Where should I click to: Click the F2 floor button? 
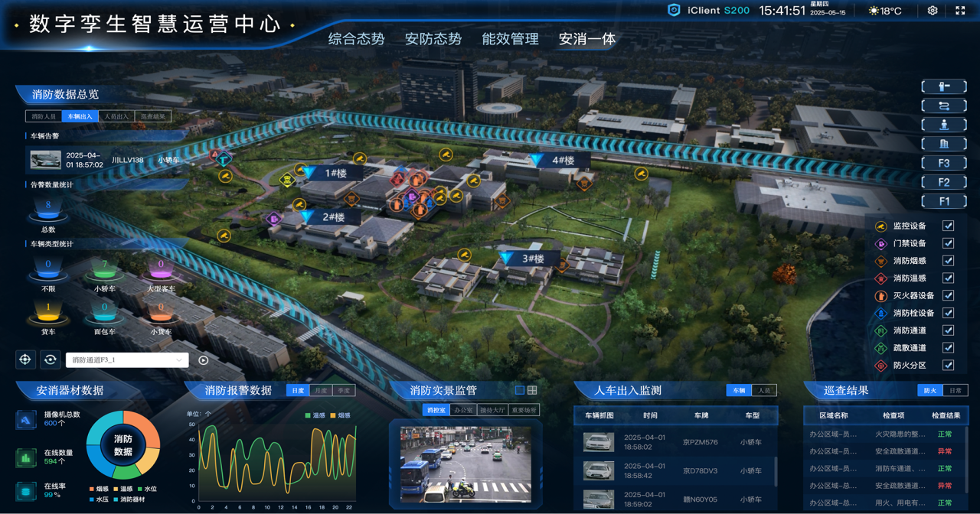pyautogui.click(x=944, y=182)
